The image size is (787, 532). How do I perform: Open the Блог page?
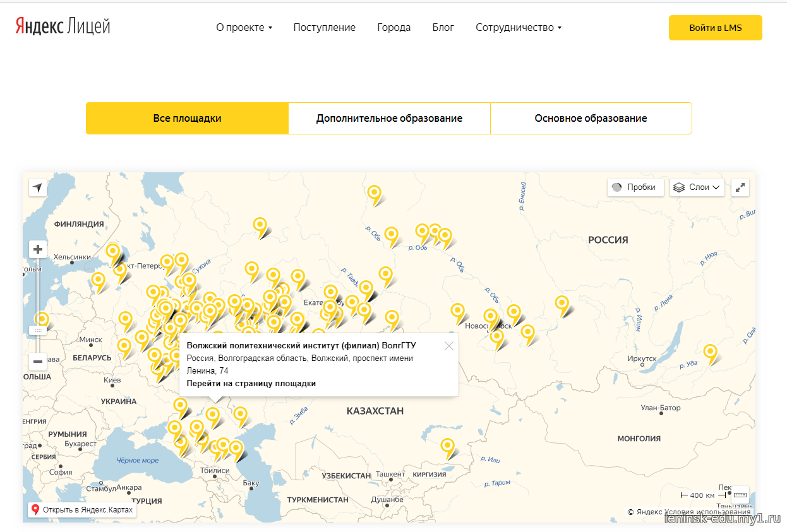coord(443,28)
